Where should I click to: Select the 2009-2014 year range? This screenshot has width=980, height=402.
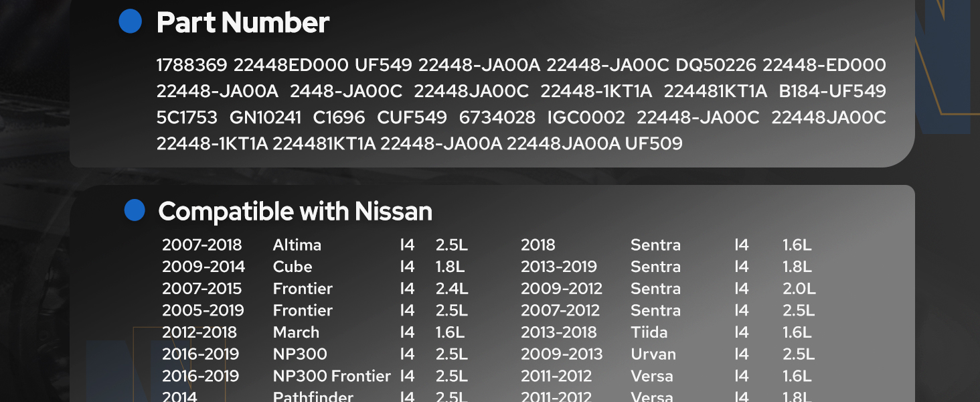click(x=203, y=267)
